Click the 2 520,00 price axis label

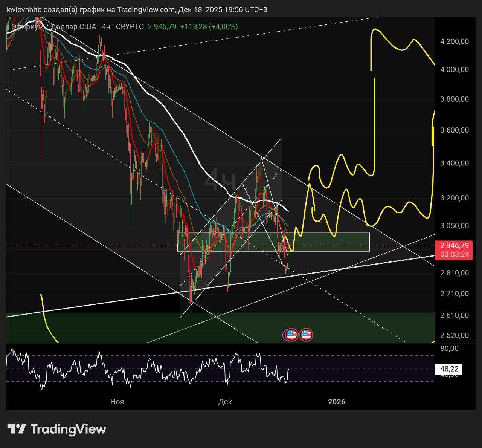click(455, 335)
